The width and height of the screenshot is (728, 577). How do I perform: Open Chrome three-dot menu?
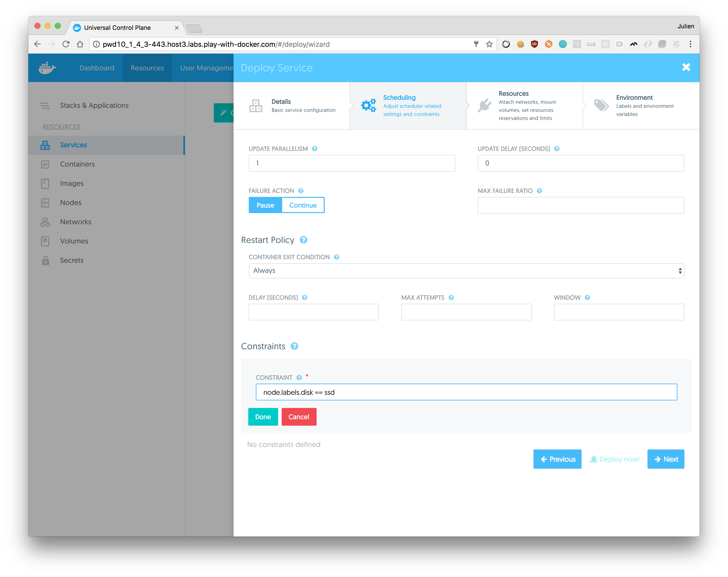(x=690, y=44)
